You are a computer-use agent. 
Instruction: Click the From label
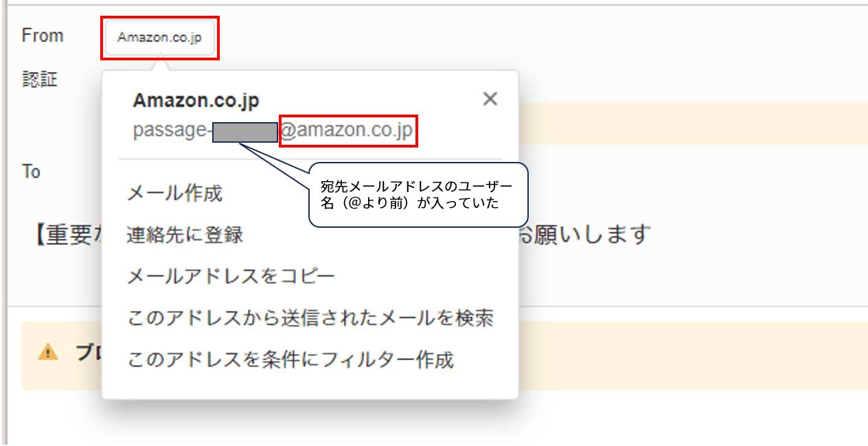click(x=43, y=36)
